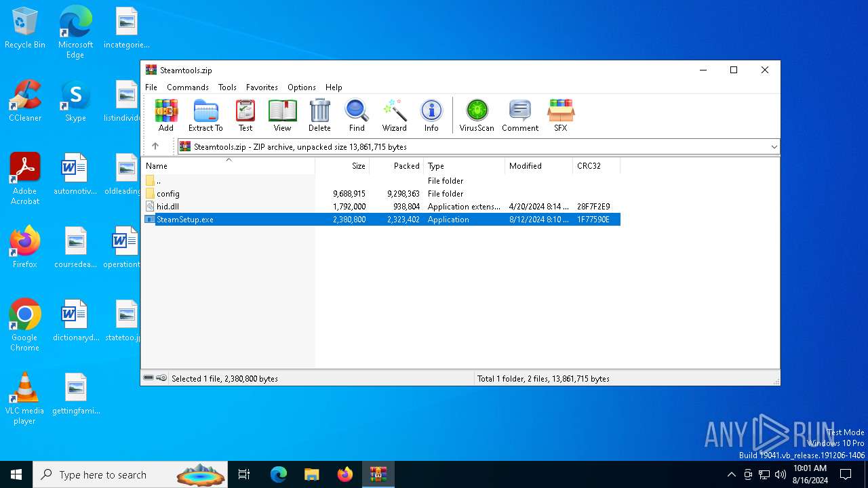Screen dimensions: 868x488
Task: Show archive Info
Action: pos(431,115)
